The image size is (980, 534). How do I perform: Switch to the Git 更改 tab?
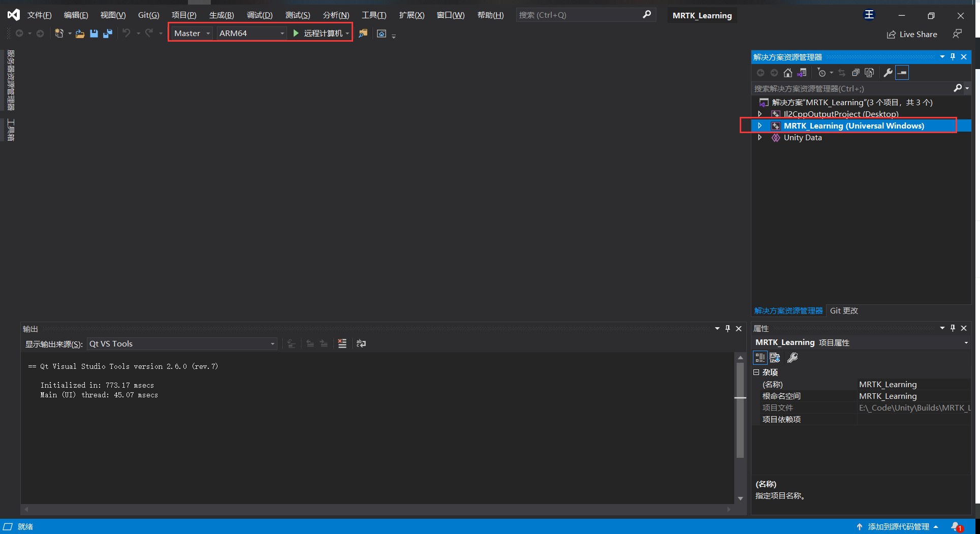[844, 310]
